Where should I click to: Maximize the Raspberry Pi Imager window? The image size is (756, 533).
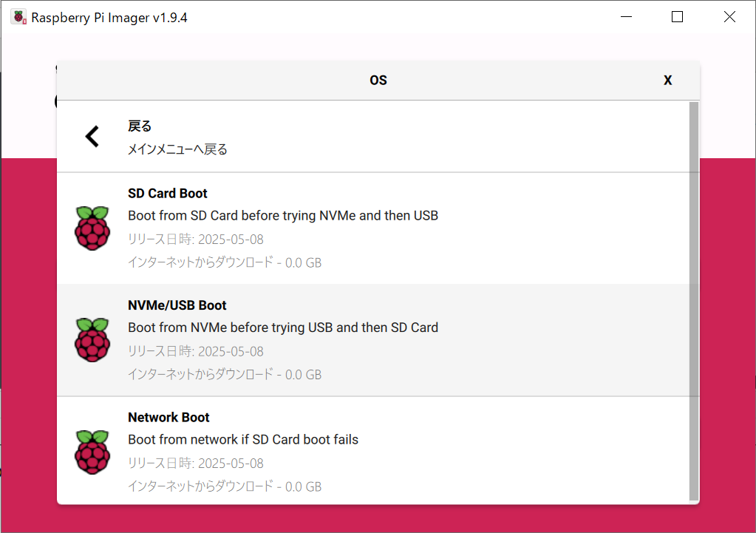[x=678, y=17]
